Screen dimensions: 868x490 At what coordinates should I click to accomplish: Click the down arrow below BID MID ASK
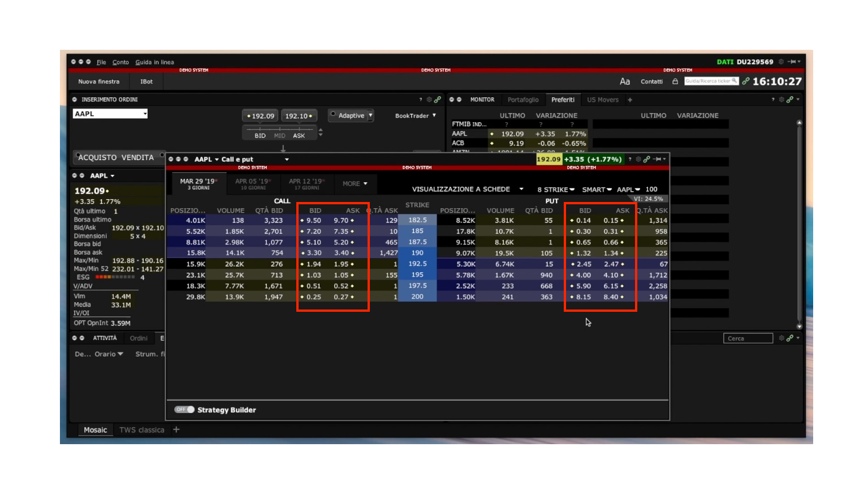tap(283, 148)
